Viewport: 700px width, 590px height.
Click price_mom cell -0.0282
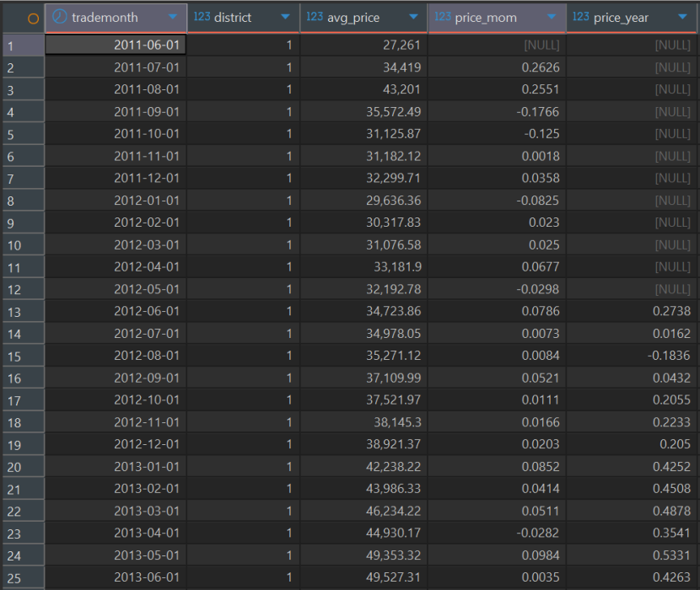497,533
